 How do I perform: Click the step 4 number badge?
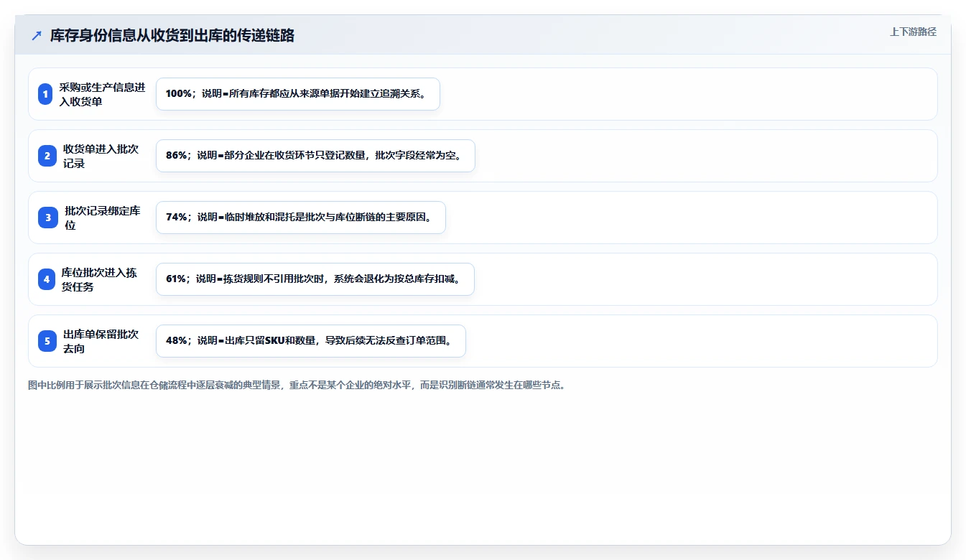click(x=46, y=279)
